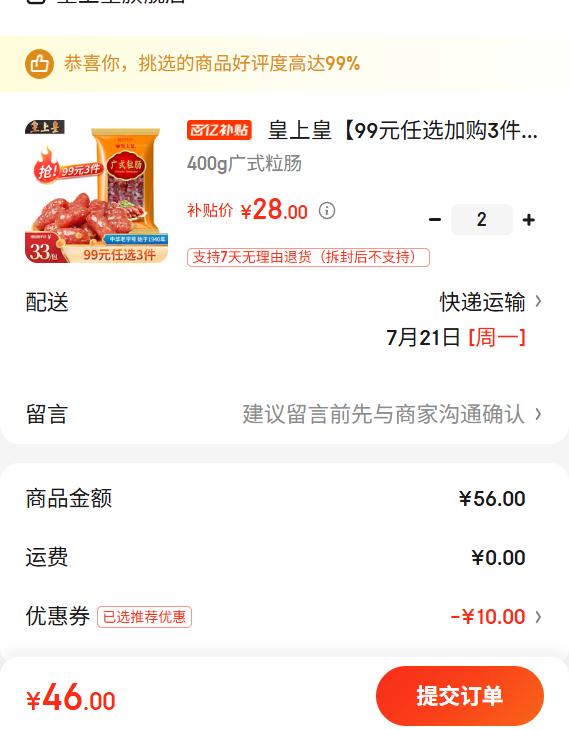Click the -¥10.00 coupon discount amount
This screenshot has height=730, width=569.
(x=488, y=617)
